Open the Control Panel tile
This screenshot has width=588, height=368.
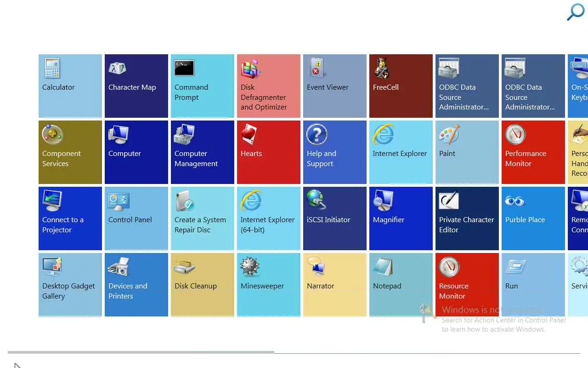[x=136, y=218]
